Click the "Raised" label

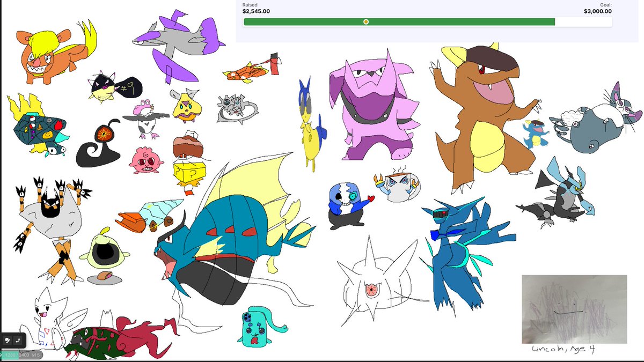pos(250,5)
